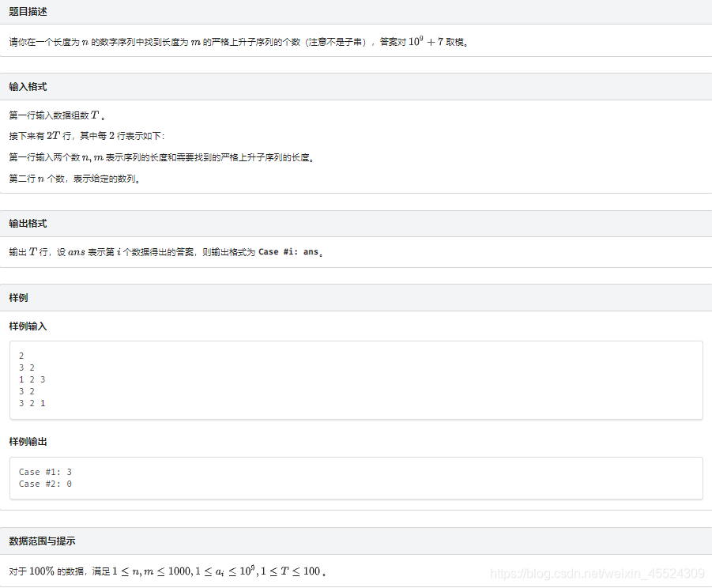This screenshot has height=588, width=712.
Task: Click the 样例输出 subheading
Action: 28,442
